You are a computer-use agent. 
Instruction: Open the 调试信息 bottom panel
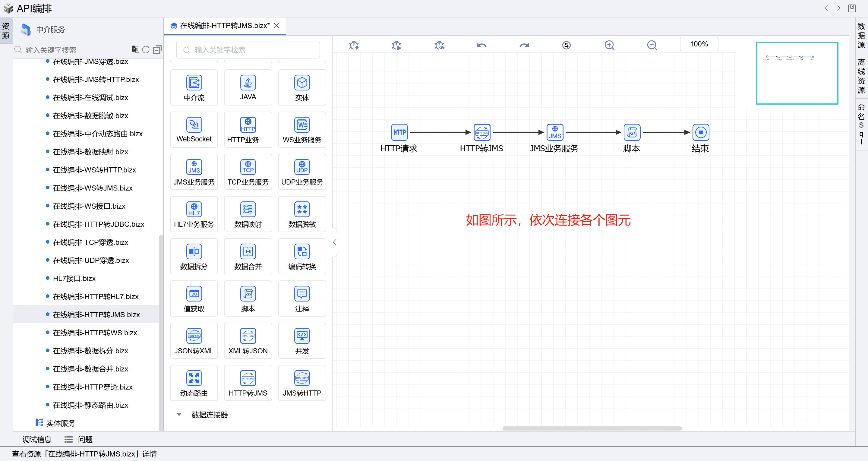[37, 439]
